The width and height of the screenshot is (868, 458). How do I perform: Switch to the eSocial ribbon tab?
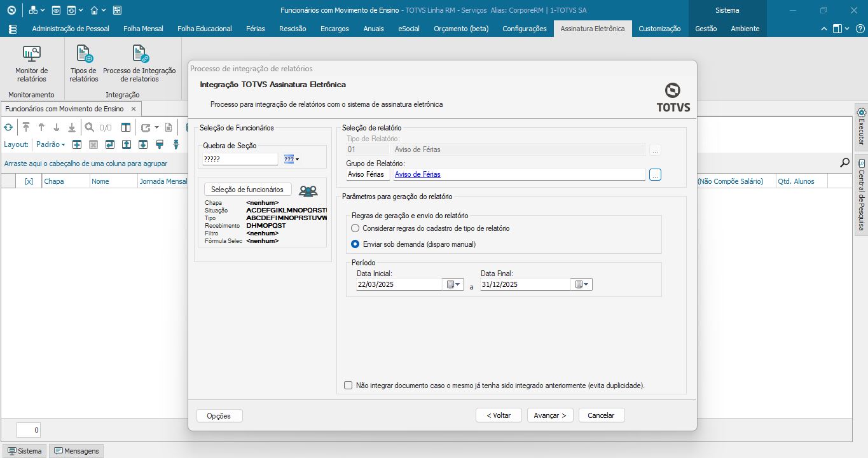[409, 29]
